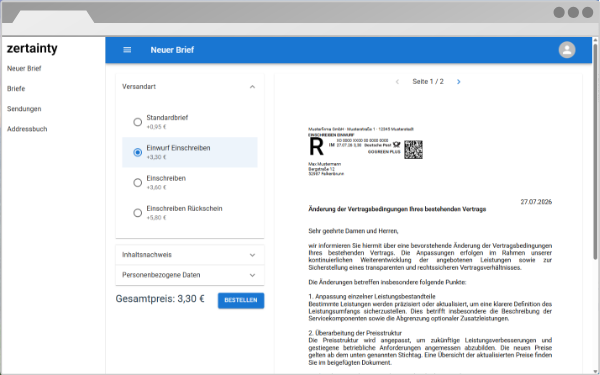This screenshot has width=600, height=375.
Task: Click the page scrollbar on the right
Action: coord(595,151)
